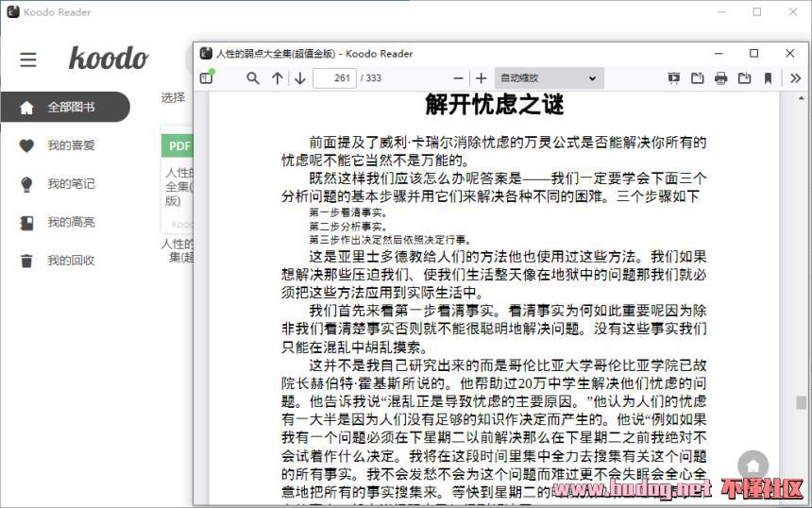Go to previous page with up arrow
This screenshot has height=508, width=812.
(x=277, y=78)
